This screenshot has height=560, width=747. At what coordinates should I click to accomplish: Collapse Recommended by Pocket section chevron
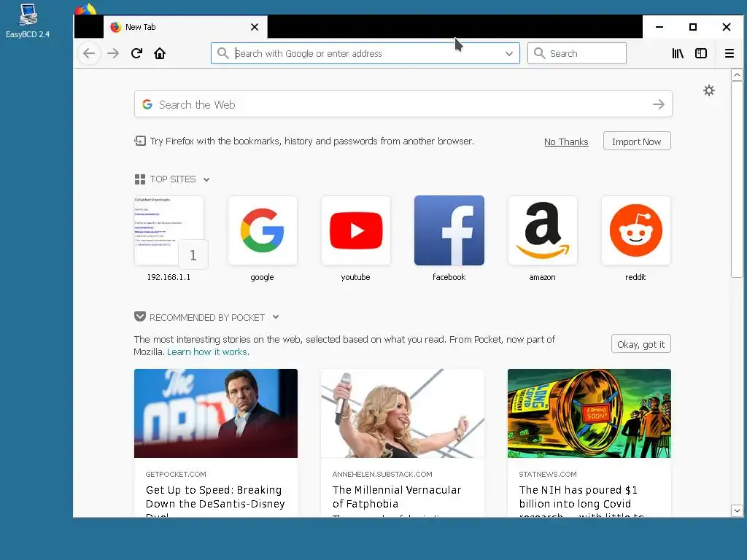click(x=275, y=317)
